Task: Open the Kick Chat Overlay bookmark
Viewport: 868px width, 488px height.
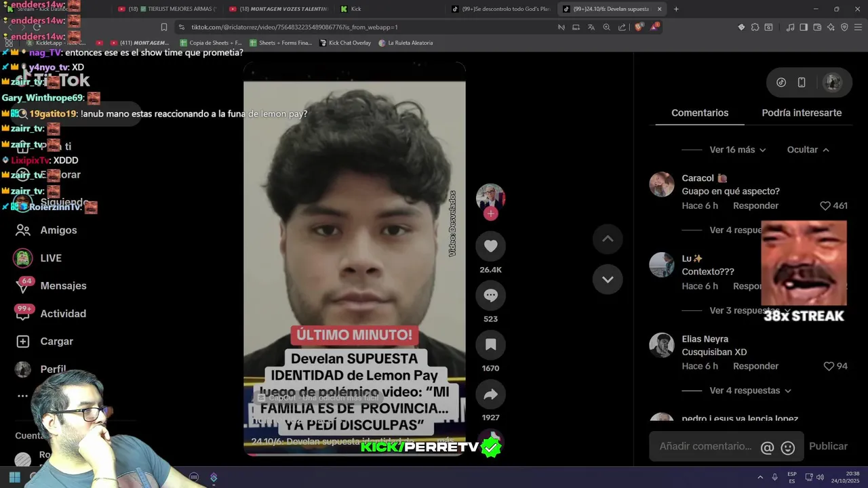Action: point(344,43)
